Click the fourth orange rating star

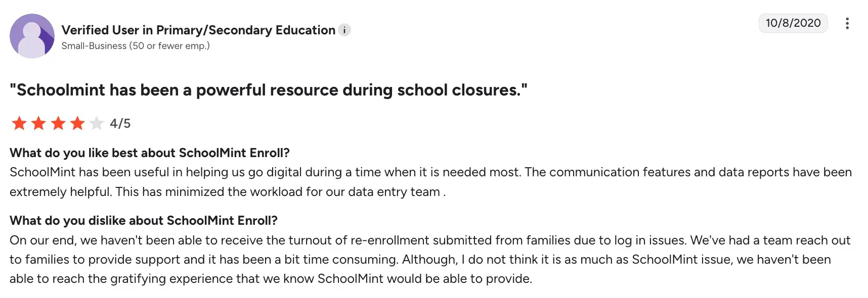coord(77,123)
